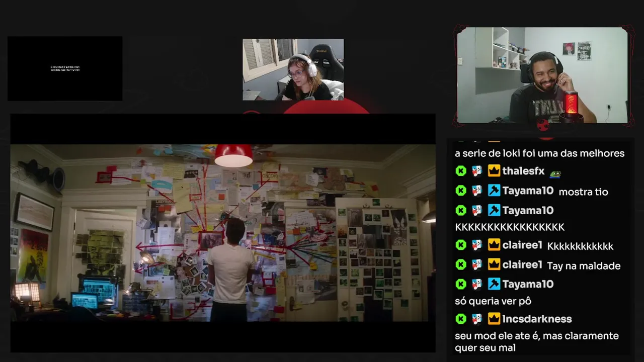Select the chat text 'só queria ver pô'
Image resolution: width=644 pixels, height=362 pixels.
coord(493,301)
